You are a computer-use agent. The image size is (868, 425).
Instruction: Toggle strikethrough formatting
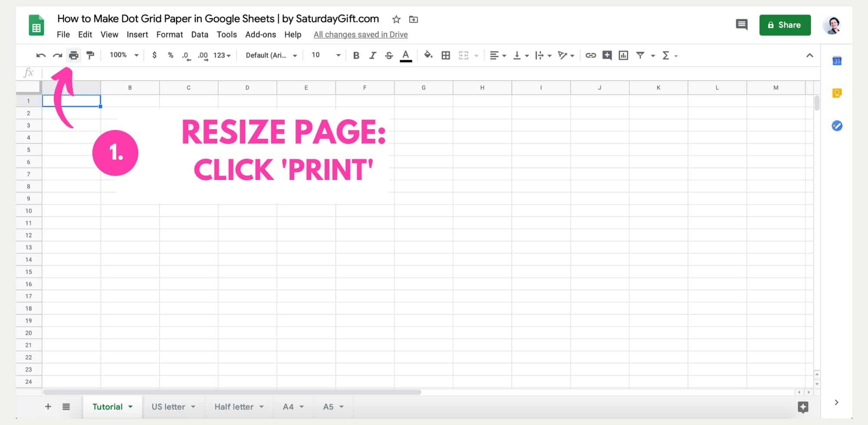(x=389, y=56)
